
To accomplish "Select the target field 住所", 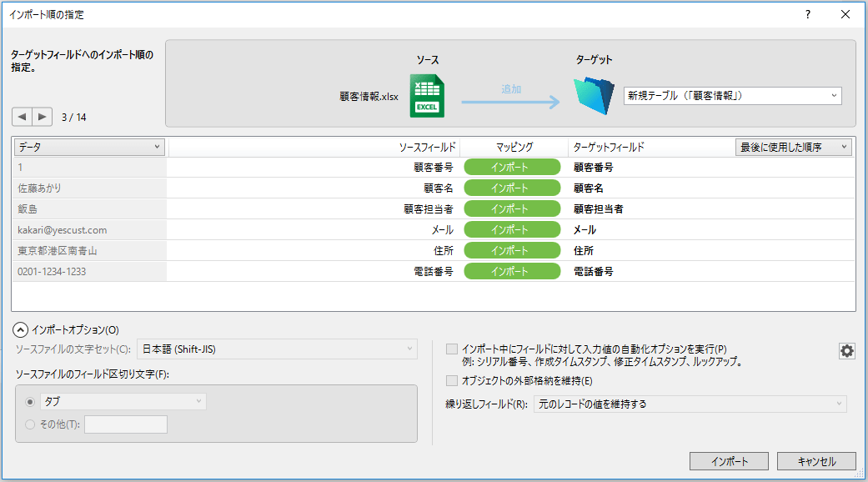I will pos(584,251).
